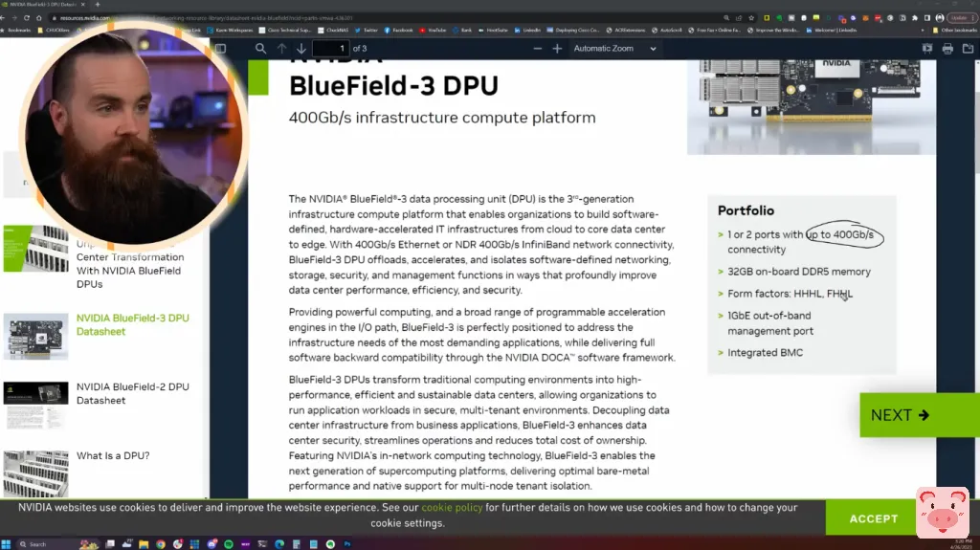Open the Automatic Zoom dropdown
Image resolution: width=980 pixels, height=550 pixels.
point(615,48)
